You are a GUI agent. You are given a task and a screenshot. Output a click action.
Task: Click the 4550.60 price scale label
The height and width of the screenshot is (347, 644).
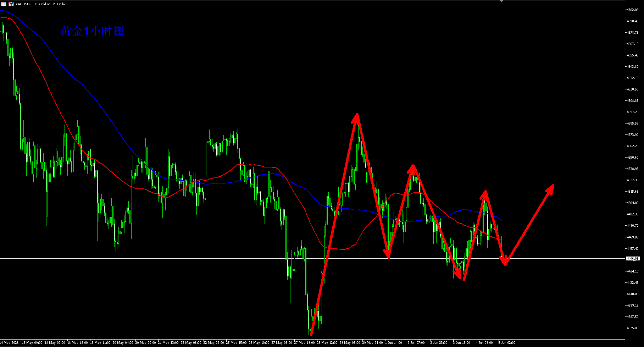pos(633,158)
